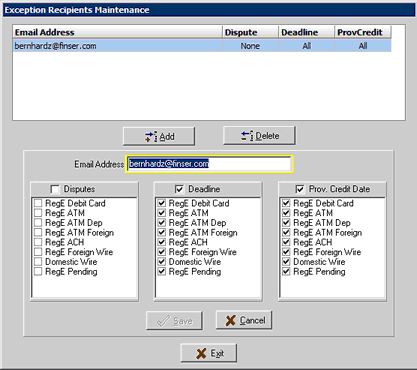Check RegE ATM Foreign under Disputes
Screen dimensions: 417x370
(38, 232)
